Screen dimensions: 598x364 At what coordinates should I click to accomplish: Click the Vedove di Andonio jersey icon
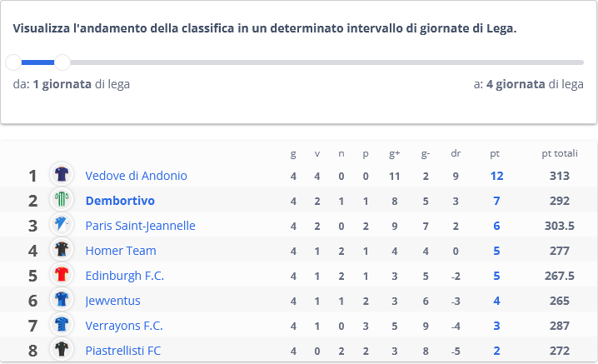pyautogui.click(x=62, y=174)
